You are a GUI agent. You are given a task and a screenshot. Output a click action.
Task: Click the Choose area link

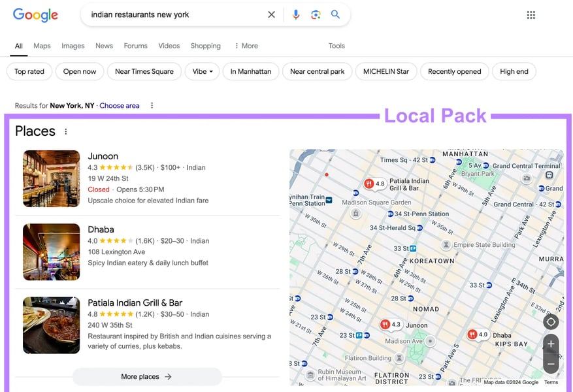[120, 106]
